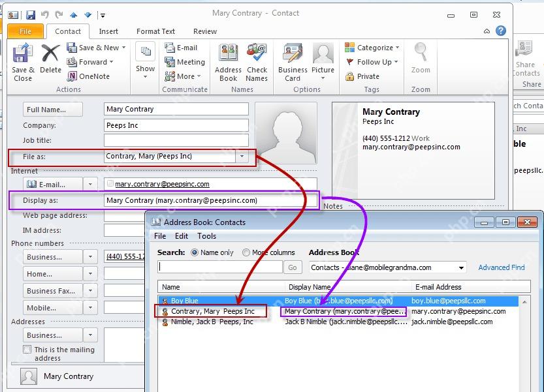
Task: Open Advanced Find link
Action: [502, 267]
